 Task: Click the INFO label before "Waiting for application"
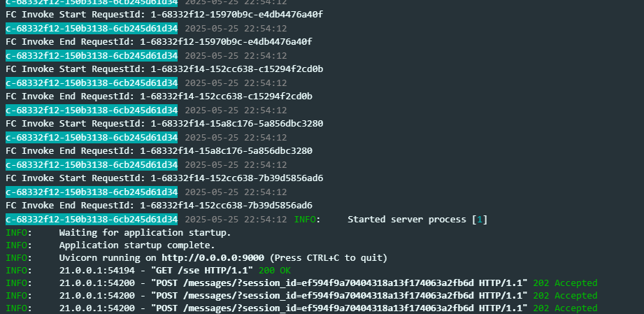pos(18,232)
